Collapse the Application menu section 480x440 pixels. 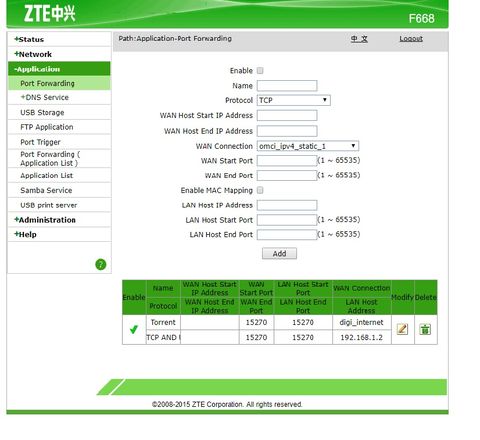[x=37, y=69]
